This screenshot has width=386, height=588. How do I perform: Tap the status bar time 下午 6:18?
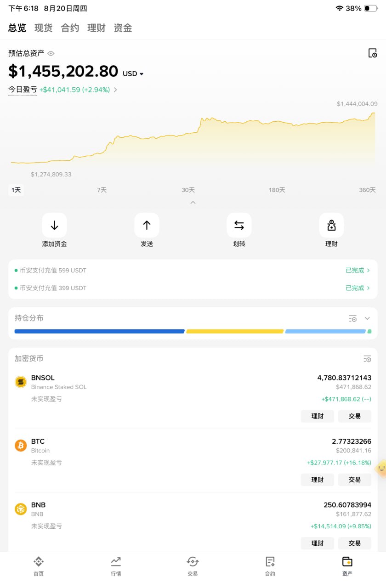click(23, 8)
